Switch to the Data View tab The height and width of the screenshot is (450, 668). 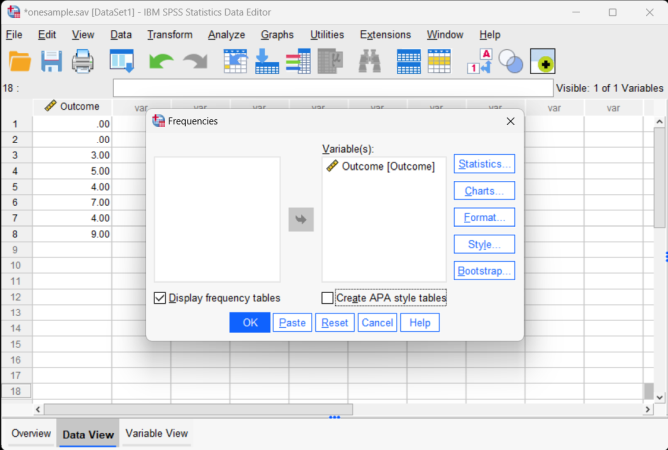88,434
